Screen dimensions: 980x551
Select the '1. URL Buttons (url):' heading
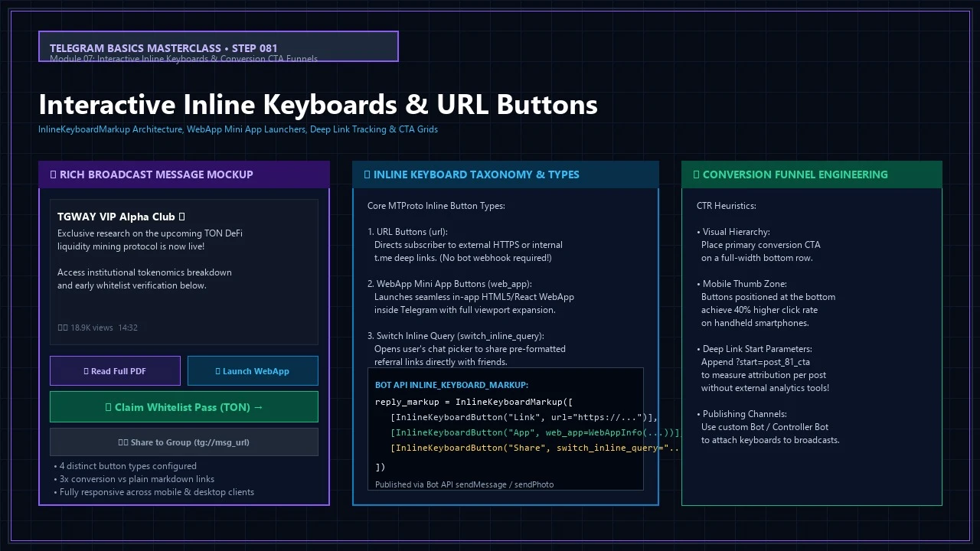coord(407,232)
